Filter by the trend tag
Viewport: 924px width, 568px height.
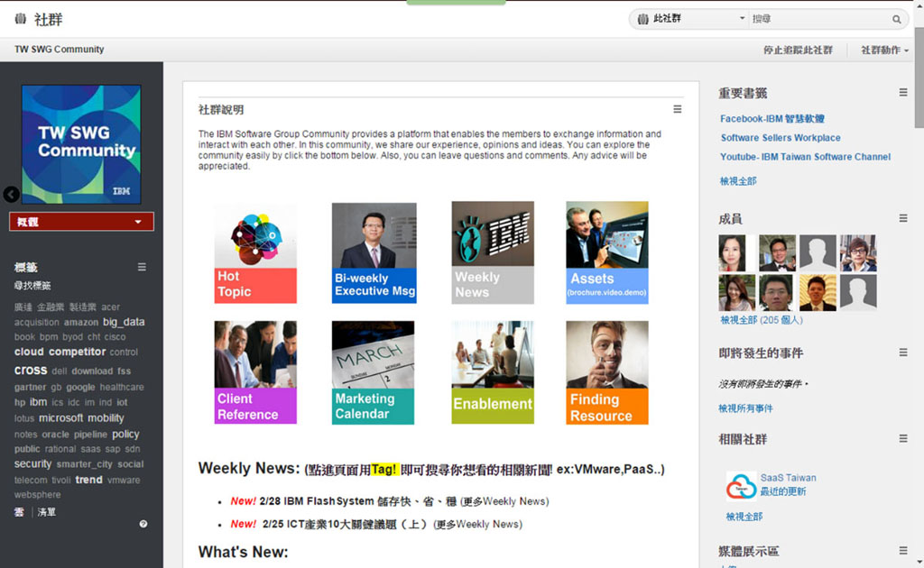[89, 480]
